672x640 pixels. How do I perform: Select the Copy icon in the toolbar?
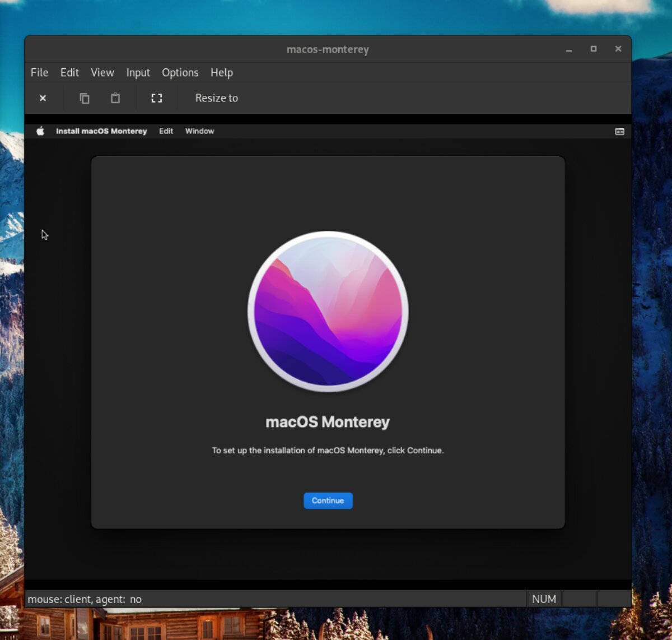85,98
